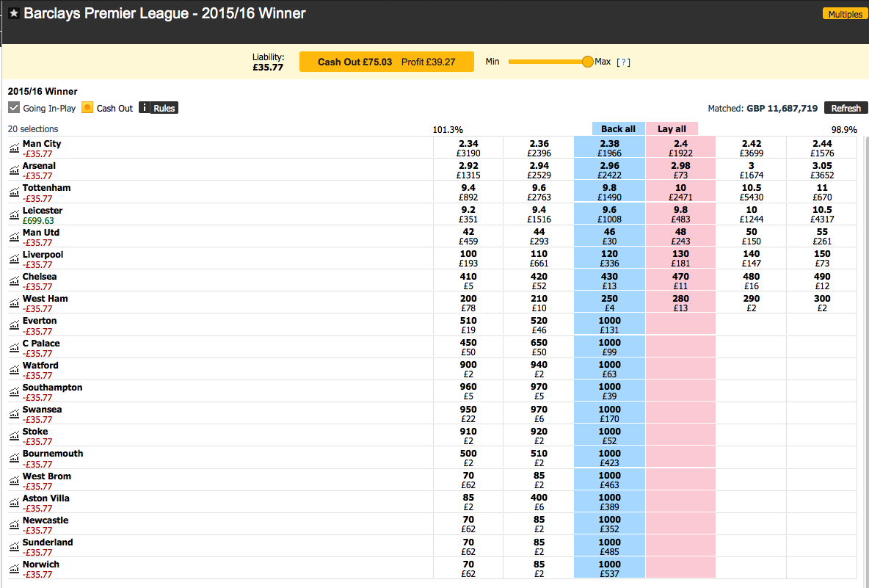
Task: Open the Bournemouth price chart icon
Action: (x=14, y=458)
